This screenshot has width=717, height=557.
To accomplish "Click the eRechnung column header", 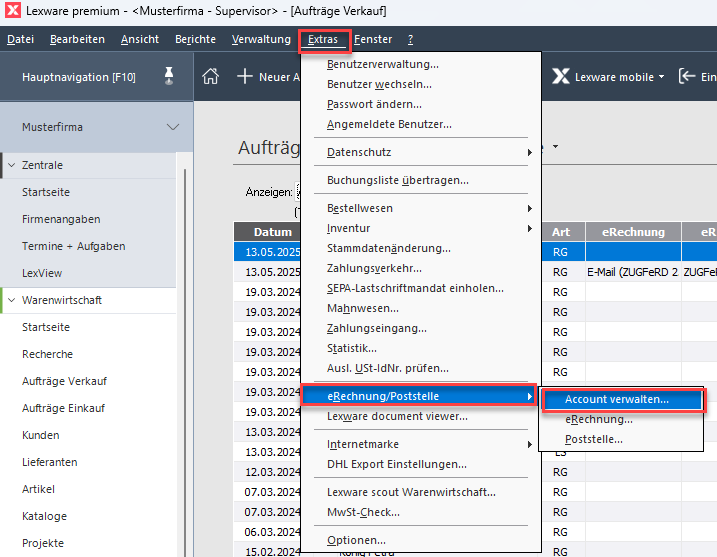I will tap(633, 232).
